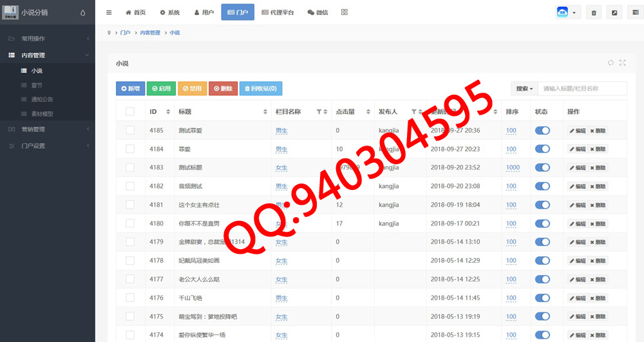This screenshot has width=644, height=342.
Task: Refresh the 小说 panel with the reload icon
Action: tap(611, 62)
